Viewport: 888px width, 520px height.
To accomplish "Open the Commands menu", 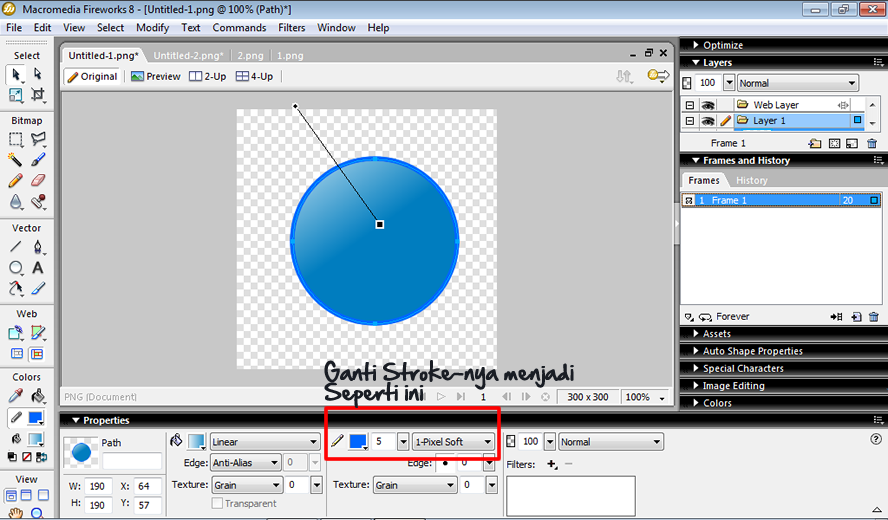I will tap(239, 28).
